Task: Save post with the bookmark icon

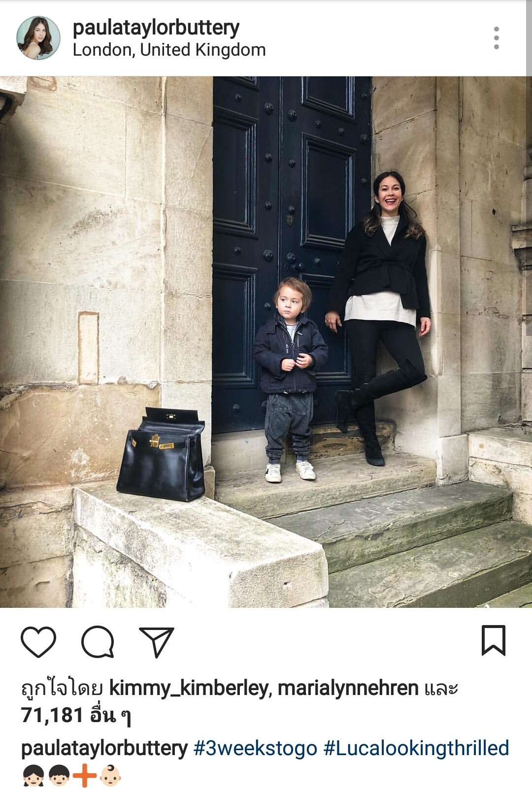Action: 494,640
